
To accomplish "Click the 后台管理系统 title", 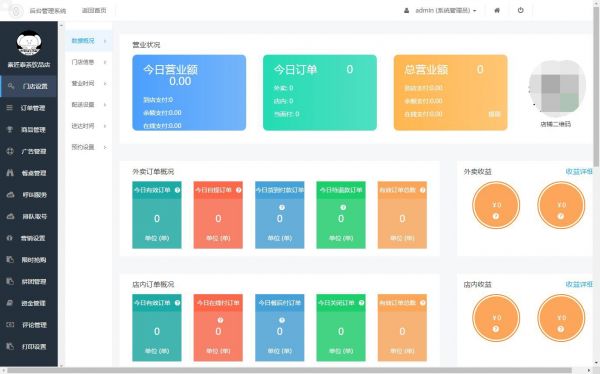I will (x=48, y=11).
